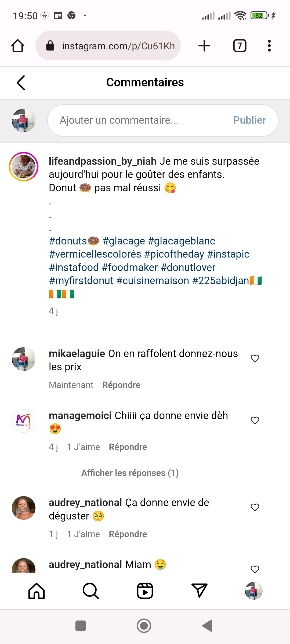290x644 pixels.
Task: Open the #donutlover hashtag
Action: [188, 268]
